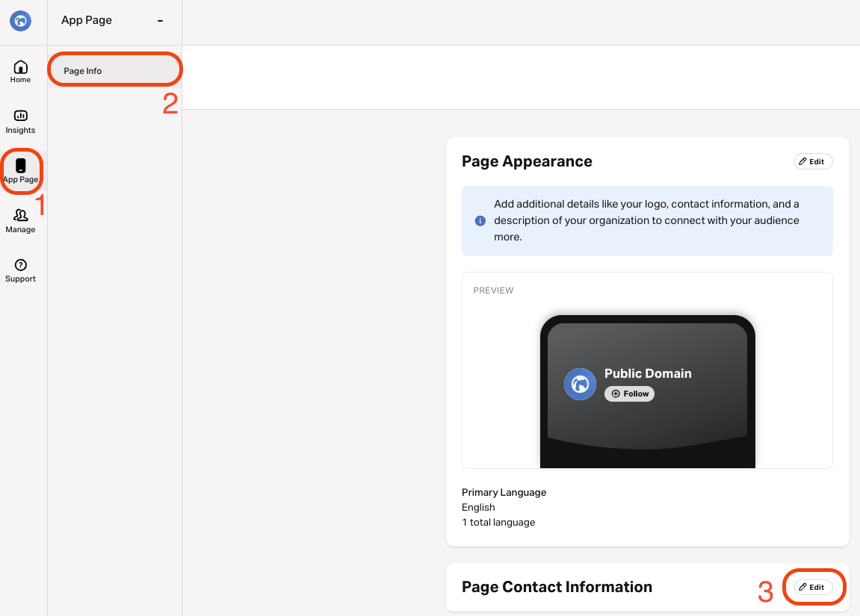Select the Page Info menu item
The image size is (860, 616).
(x=114, y=71)
